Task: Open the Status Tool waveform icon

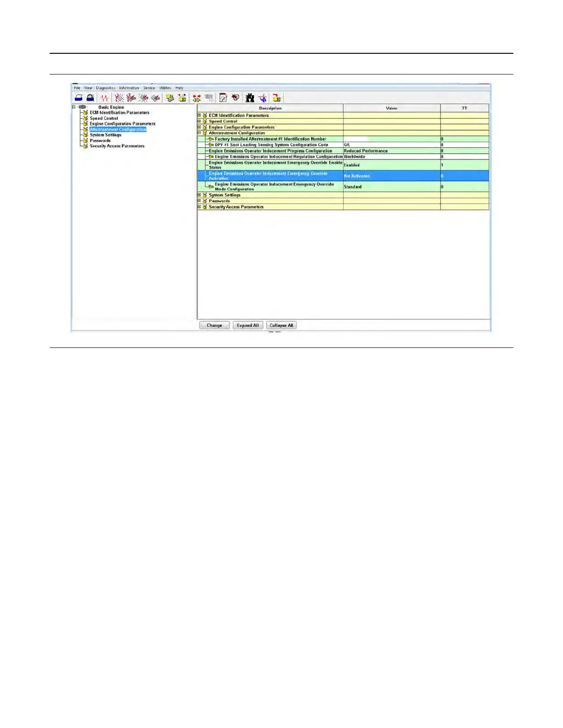Action: (x=105, y=98)
